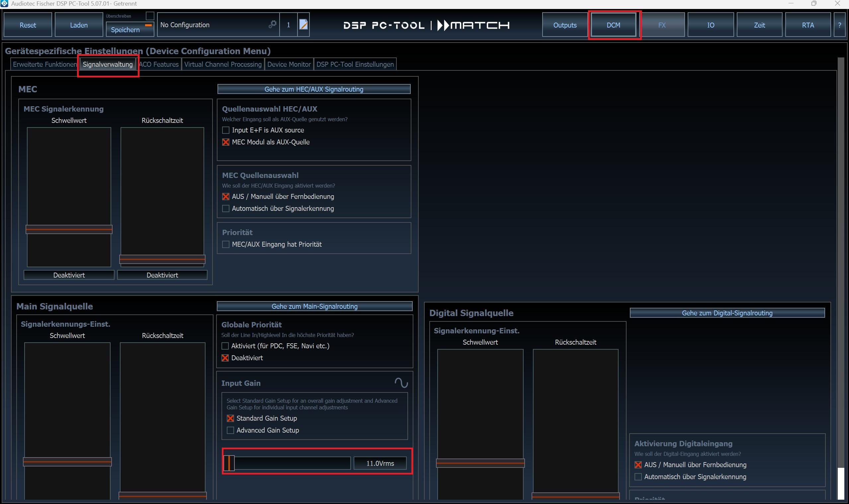Select AUS / Manuell über Fernbedienung for Digitaleingang
This screenshot has width=849, height=504.
click(638, 464)
